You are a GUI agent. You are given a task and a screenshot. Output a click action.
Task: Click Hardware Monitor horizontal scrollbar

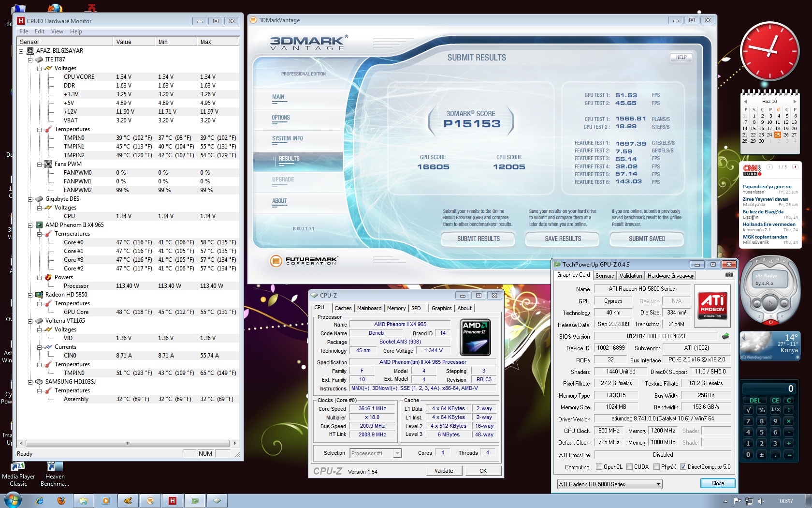tap(128, 443)
